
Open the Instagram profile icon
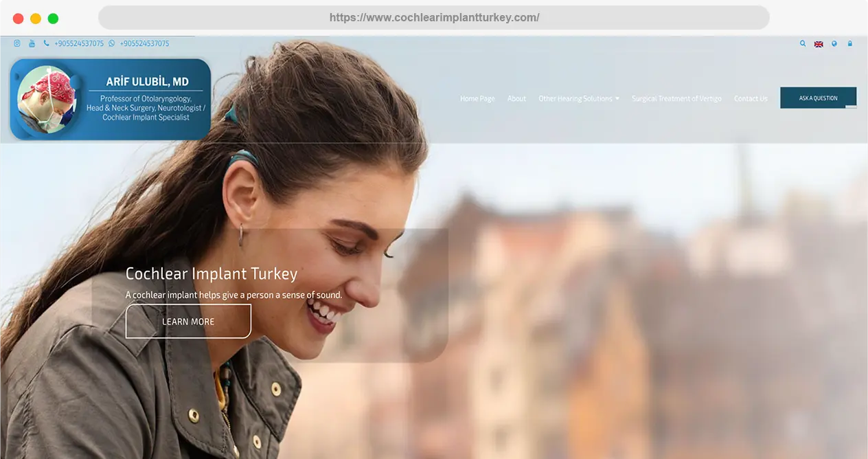(17, 43)
